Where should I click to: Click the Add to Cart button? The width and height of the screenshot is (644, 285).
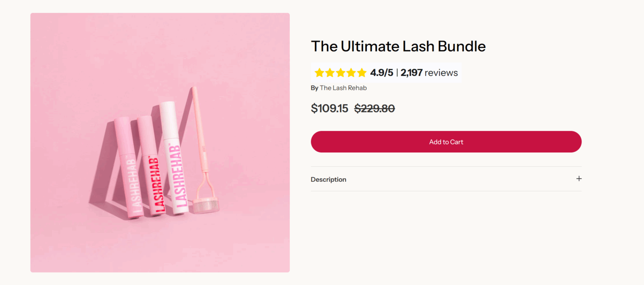pyautogui.click(x=446, y=142)
